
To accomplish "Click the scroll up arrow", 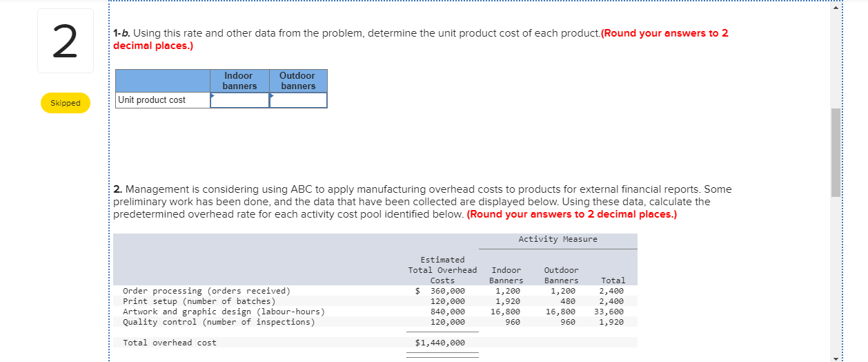I will click(837, 8).
